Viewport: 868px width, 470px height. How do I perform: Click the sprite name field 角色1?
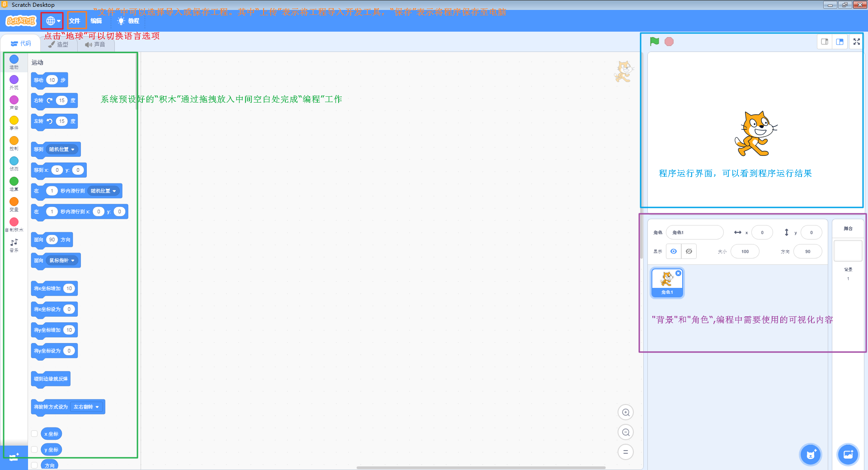pos(694,232)
